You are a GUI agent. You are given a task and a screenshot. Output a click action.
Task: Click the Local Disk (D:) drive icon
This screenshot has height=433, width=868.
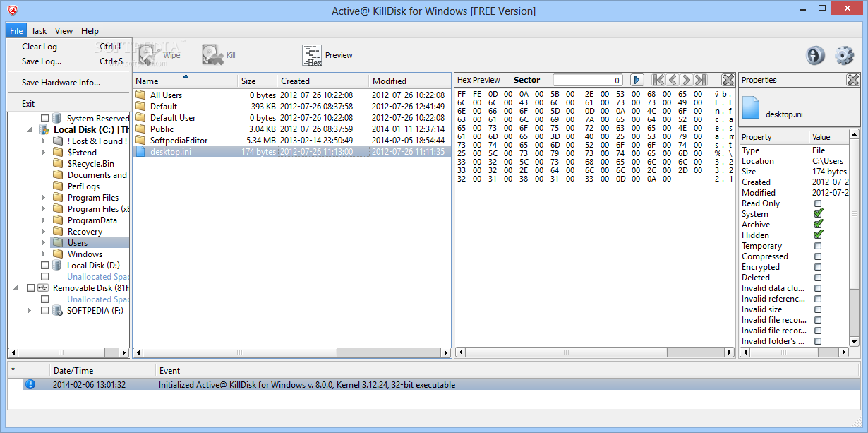coord(57,265)
